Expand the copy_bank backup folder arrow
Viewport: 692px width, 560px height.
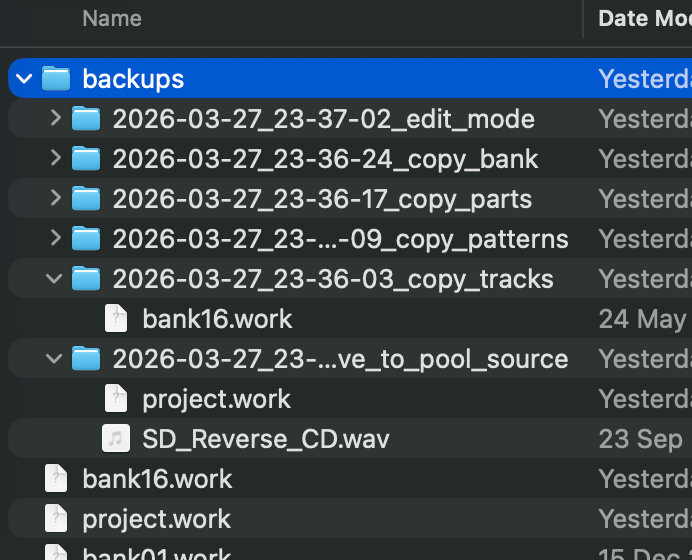click(55, 159)
